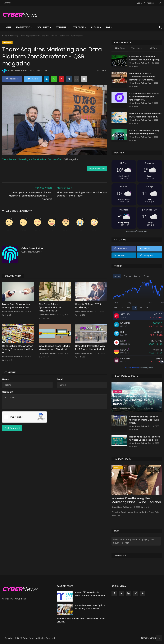The image size is (164, 644).
Task: Share article via LinkedIn icon
Action: (x=46, y=79)
